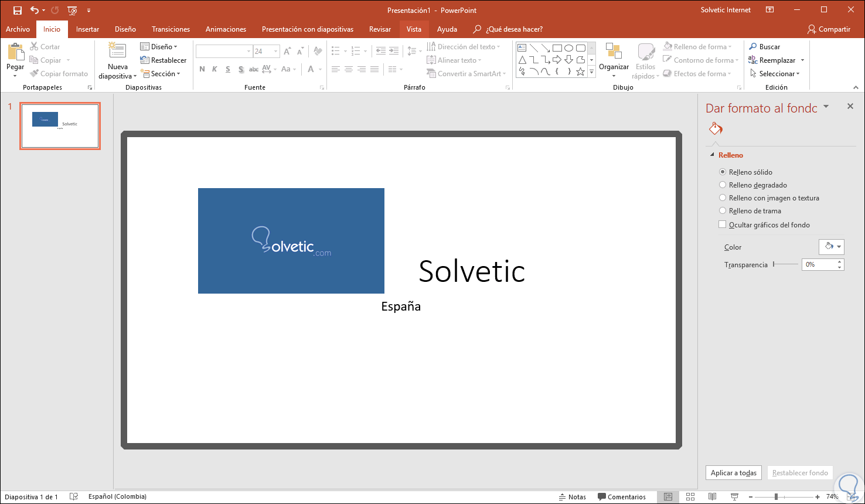Viewport: 865px width, 504px height.
Task: Switch to Normal view in the status bar
Action: [x=668, y=497]
